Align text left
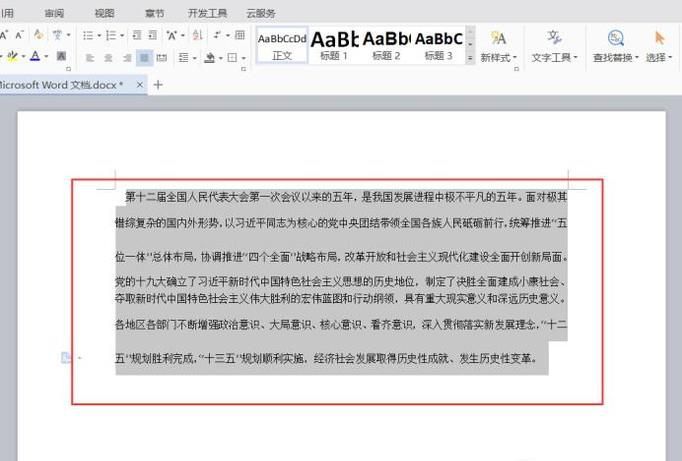 [x=90, y=57]
